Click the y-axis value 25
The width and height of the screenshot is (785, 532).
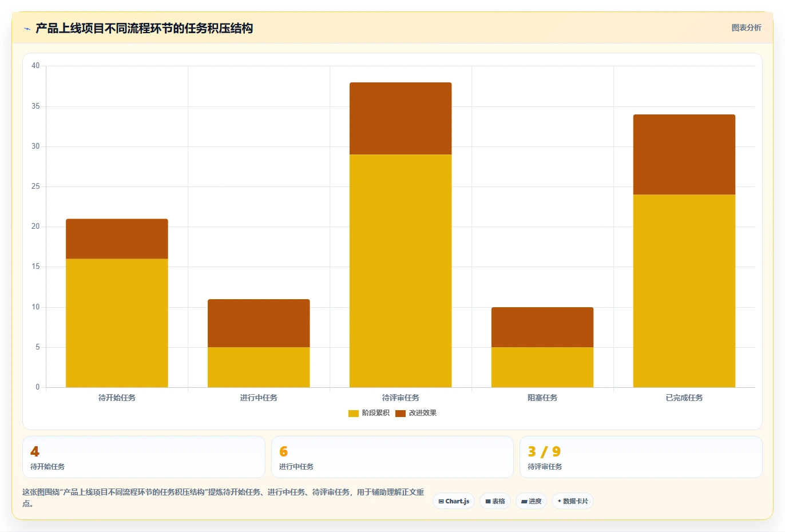(x=35, y=186)
